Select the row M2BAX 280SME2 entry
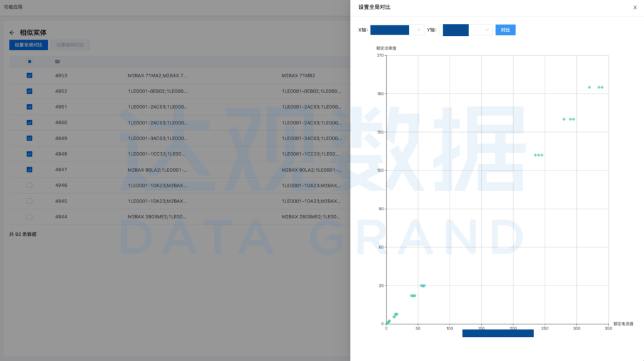Image resolution: width=644 pixels, height=361 pixels. tap(157, 216)
